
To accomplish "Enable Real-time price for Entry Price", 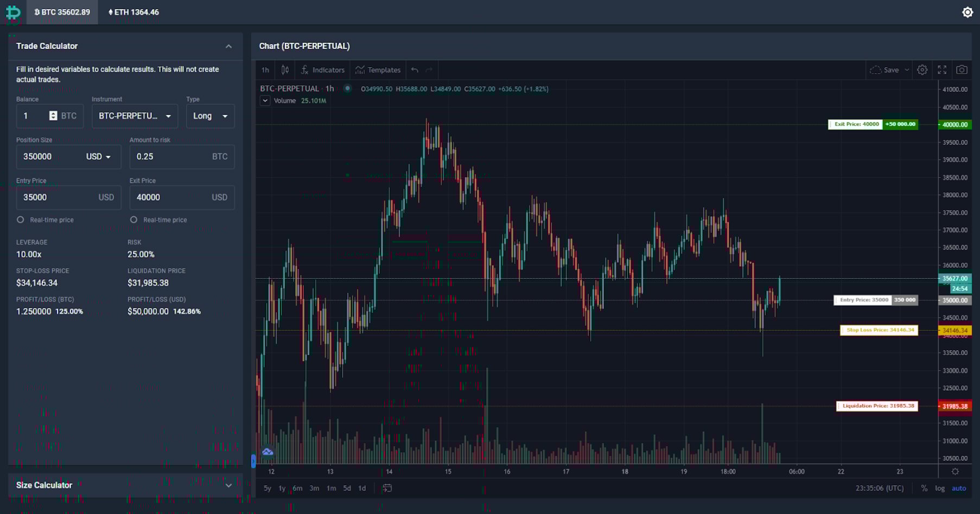I will pyautogui.click(x=21, y=220).
